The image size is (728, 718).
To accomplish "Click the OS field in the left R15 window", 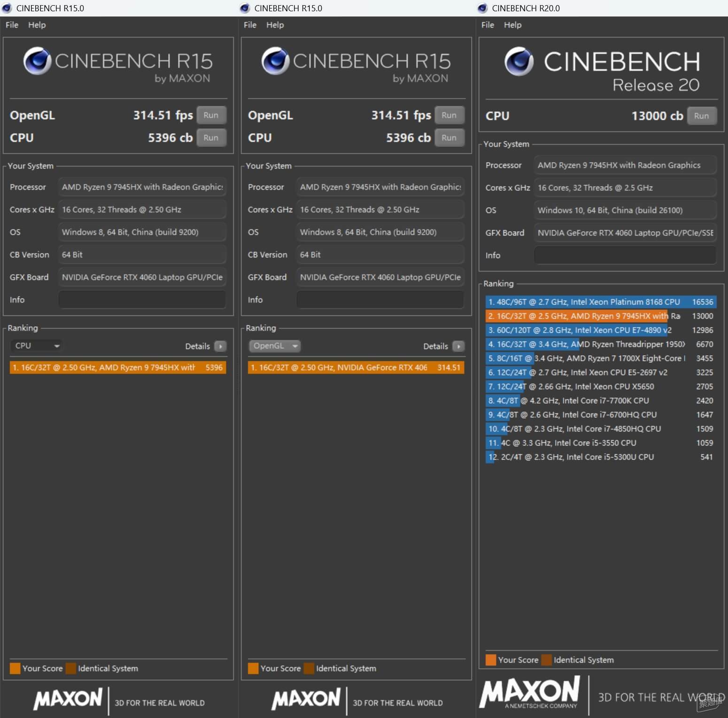I will coord(142,232).
